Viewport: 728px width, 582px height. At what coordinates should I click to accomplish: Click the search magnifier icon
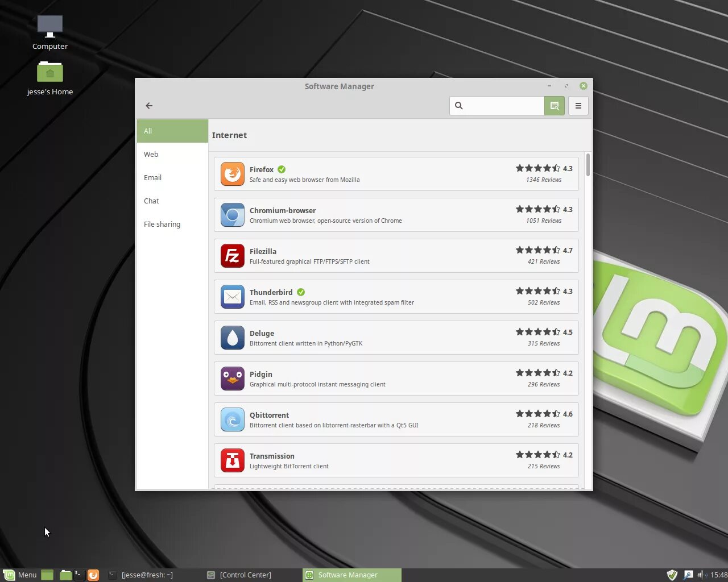click(x=459, y=106)
